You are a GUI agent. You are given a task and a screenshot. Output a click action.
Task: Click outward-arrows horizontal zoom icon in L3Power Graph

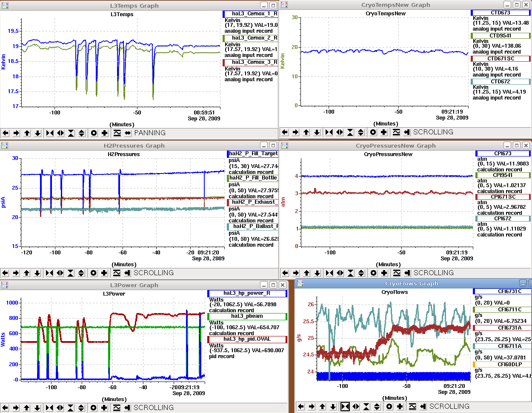click(x=60, y=408)
